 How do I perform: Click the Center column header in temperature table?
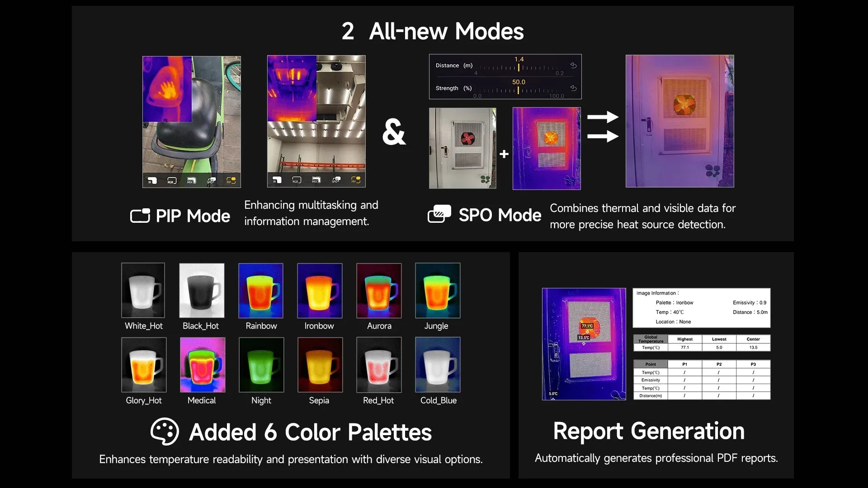tap(753, 339)
